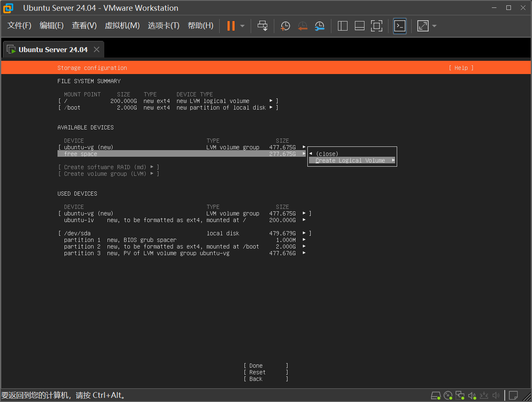Open the 文件(F) menu
The height and width of the screenshot is (402, 532).
coord(19,26)
